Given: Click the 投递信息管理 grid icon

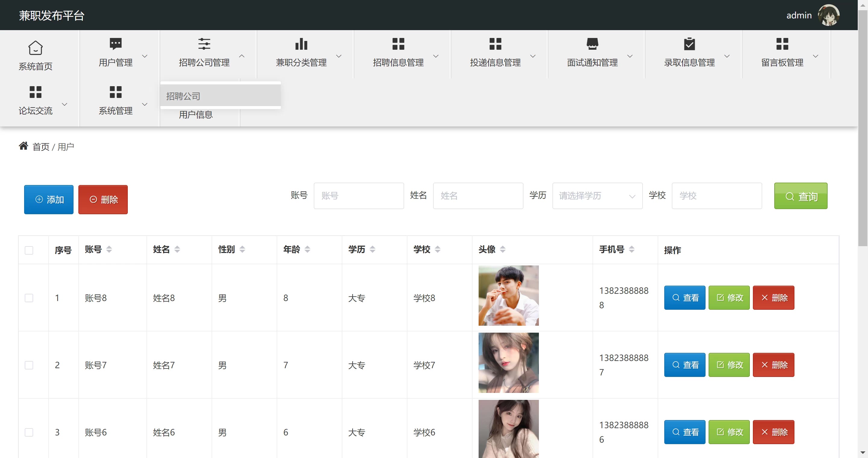Looking at the screenshot, I should point(495,44).
